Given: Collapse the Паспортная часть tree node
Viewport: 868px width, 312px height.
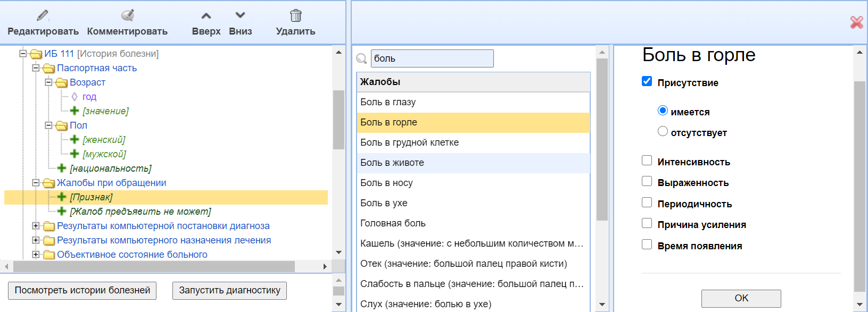Looking at the screenshot, I should [36, 68].
